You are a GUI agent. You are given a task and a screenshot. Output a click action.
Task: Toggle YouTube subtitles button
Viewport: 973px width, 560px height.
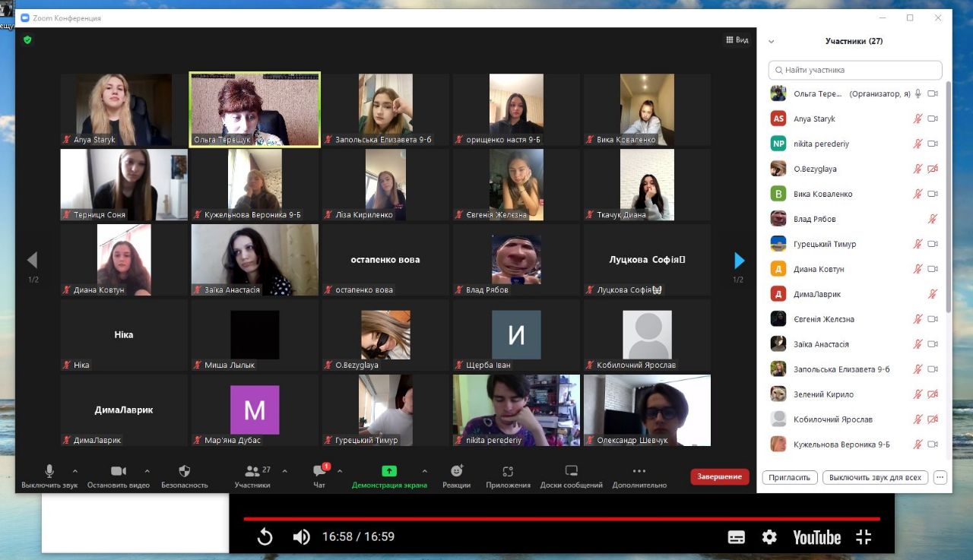(x=736, y=537)
